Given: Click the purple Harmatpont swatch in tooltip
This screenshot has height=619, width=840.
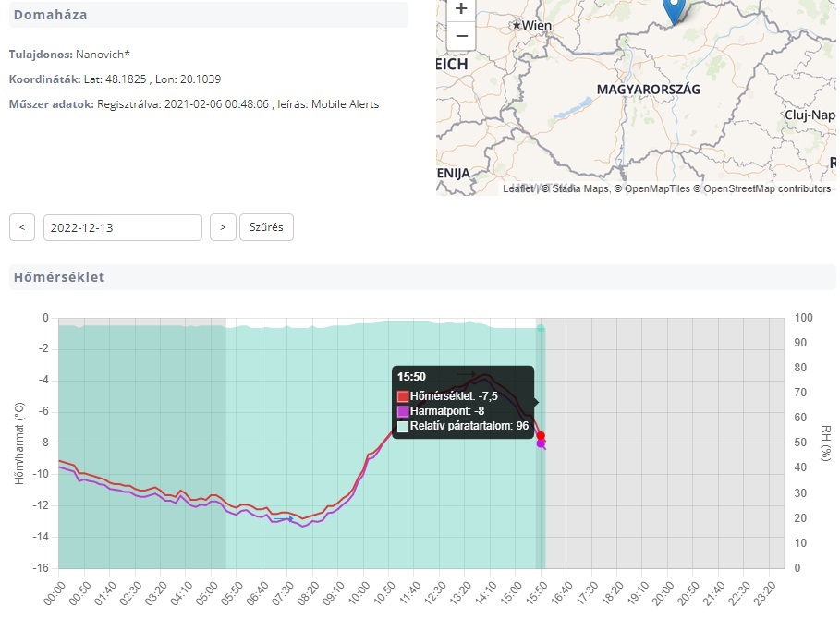Looking at the screenshot, I should [x=403, y=411].
